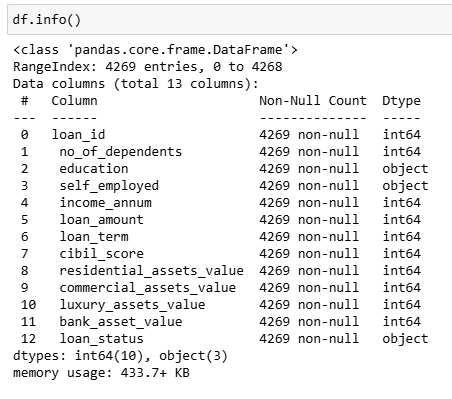Click the df.info() code cell input
Screen dimensions: 452x399
pos(230,20)
